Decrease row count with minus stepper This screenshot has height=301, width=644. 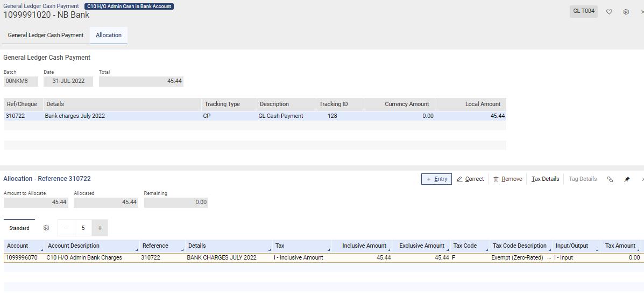tap(66, 228)
